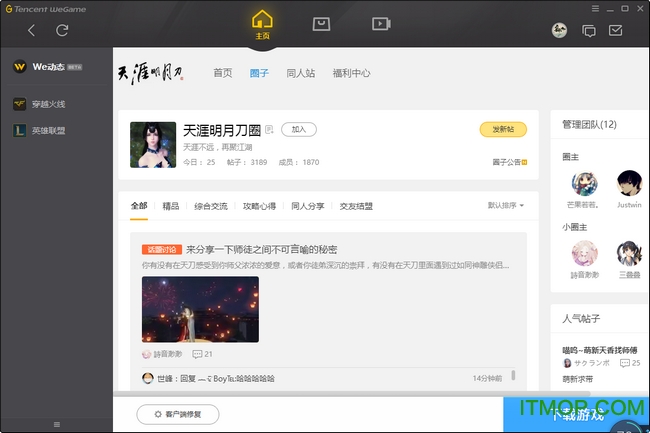Screen dimensions: 650x433
Task: Click the 帖子: 3189 post count
Action: click(247, 162)
